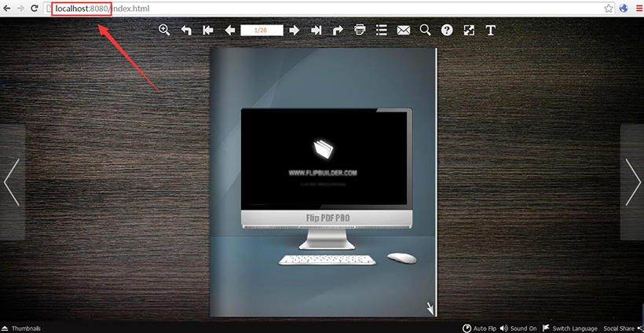This screenshot has height=333, width=644.
Task: Open the search magnifier icon
Action: (x=426, y=30)
